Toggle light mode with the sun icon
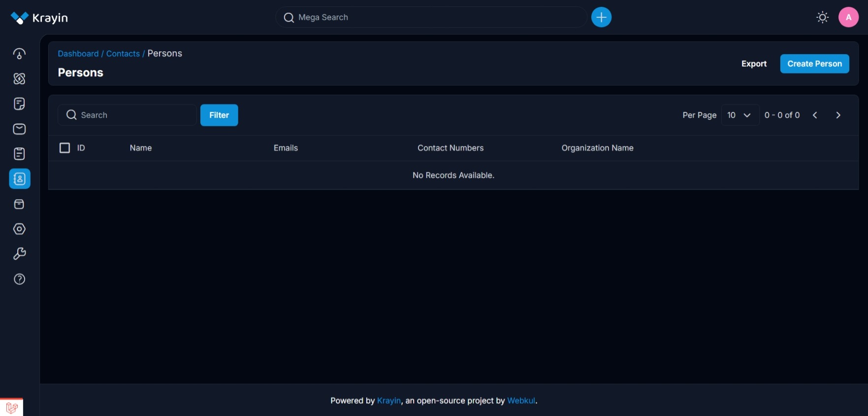This screenshot has width=868, height=416. tap(822, 17)
